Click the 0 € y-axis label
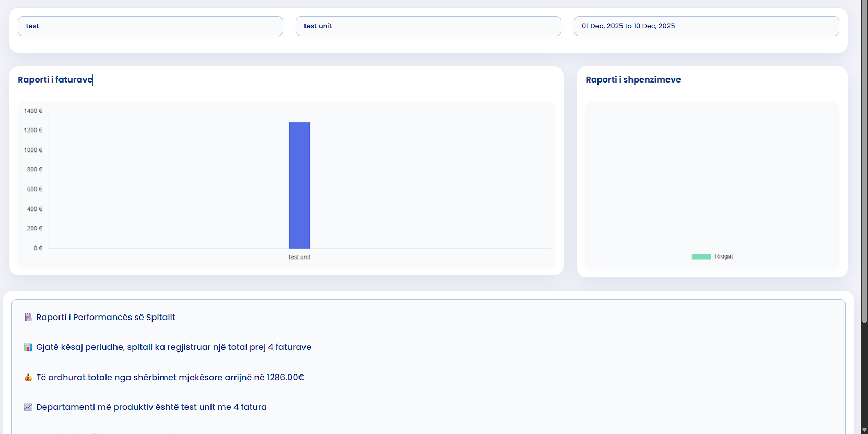 pyautogui.click(x=38, y=249)
